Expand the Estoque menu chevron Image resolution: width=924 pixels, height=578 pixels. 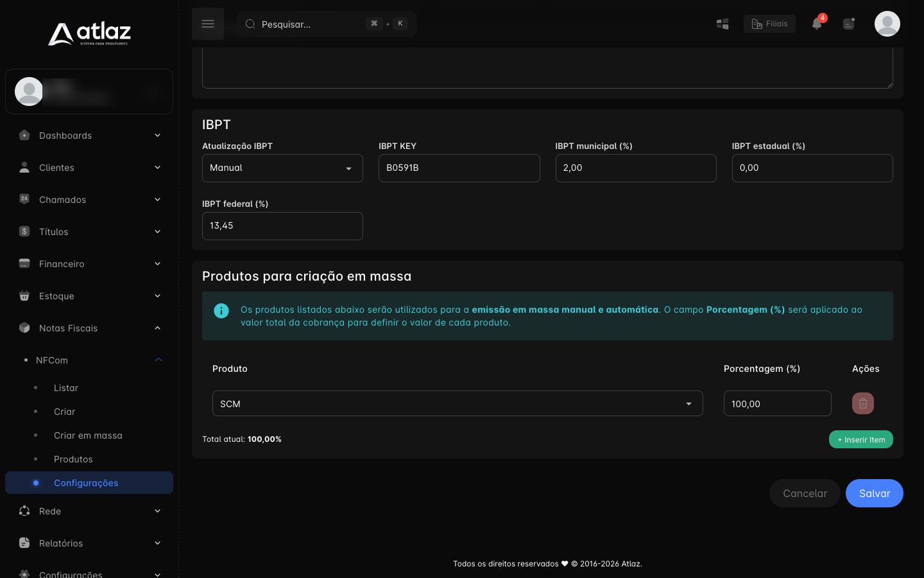157,295
